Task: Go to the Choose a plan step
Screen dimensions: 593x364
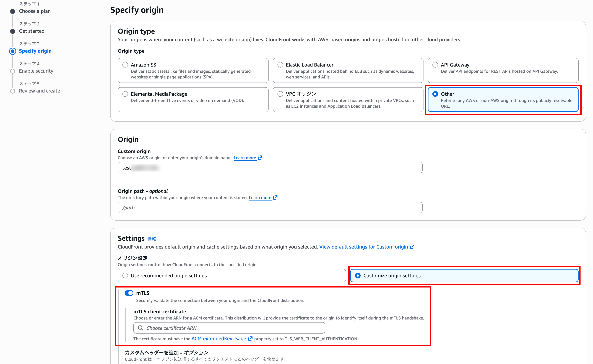Action: [35, 11]
